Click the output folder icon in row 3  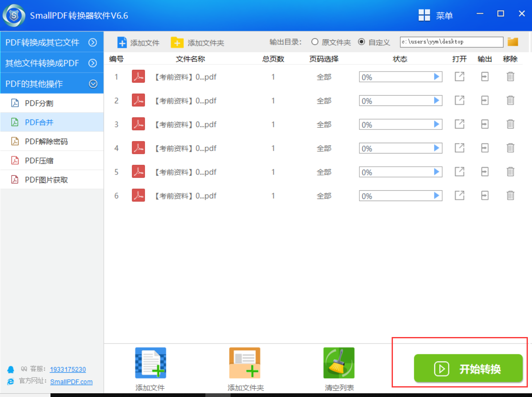(x=485, y=124)
